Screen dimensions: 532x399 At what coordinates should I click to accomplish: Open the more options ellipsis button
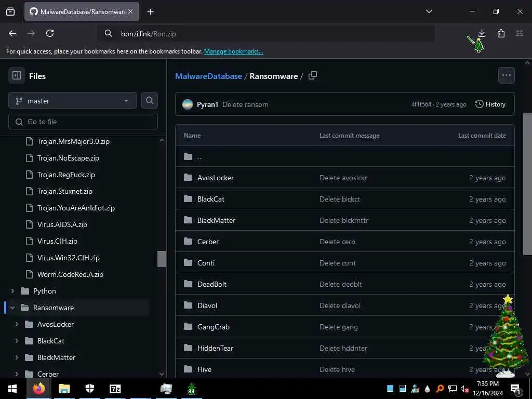506,75
